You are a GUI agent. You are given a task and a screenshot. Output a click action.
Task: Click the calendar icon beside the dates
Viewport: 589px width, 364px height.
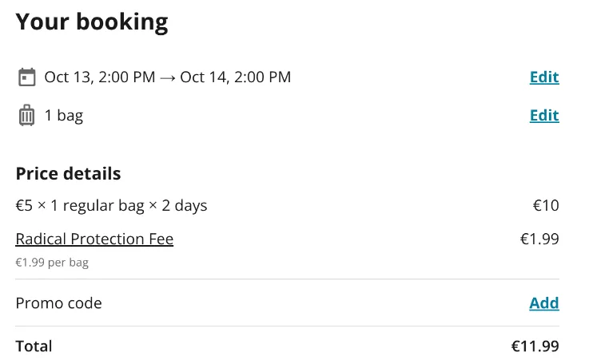click(26, 77)
